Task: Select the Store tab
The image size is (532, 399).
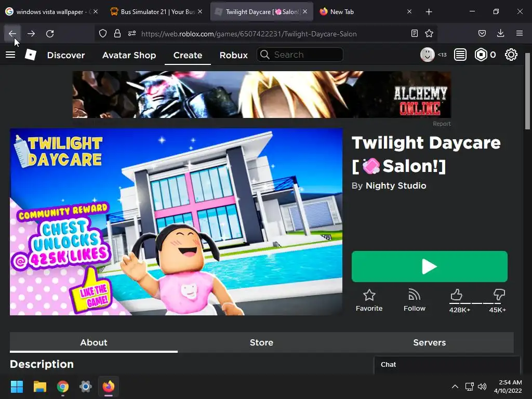Action: [x=262, y=342]
